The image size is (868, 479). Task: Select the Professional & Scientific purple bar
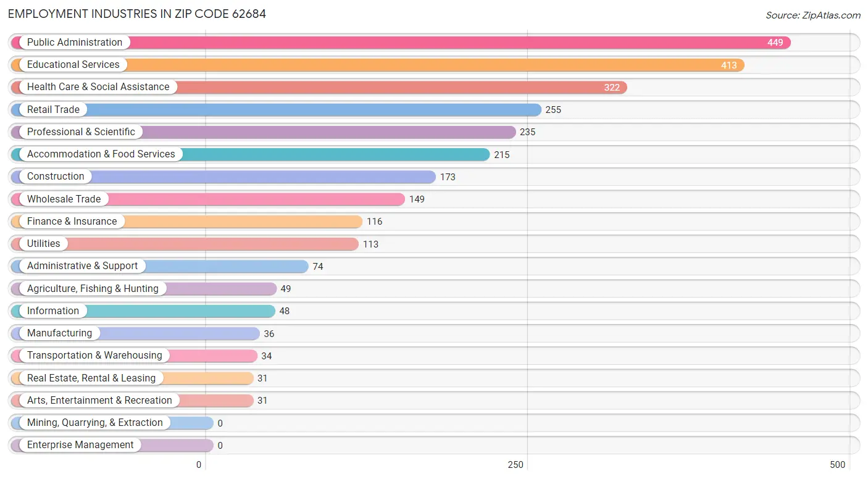264,132
